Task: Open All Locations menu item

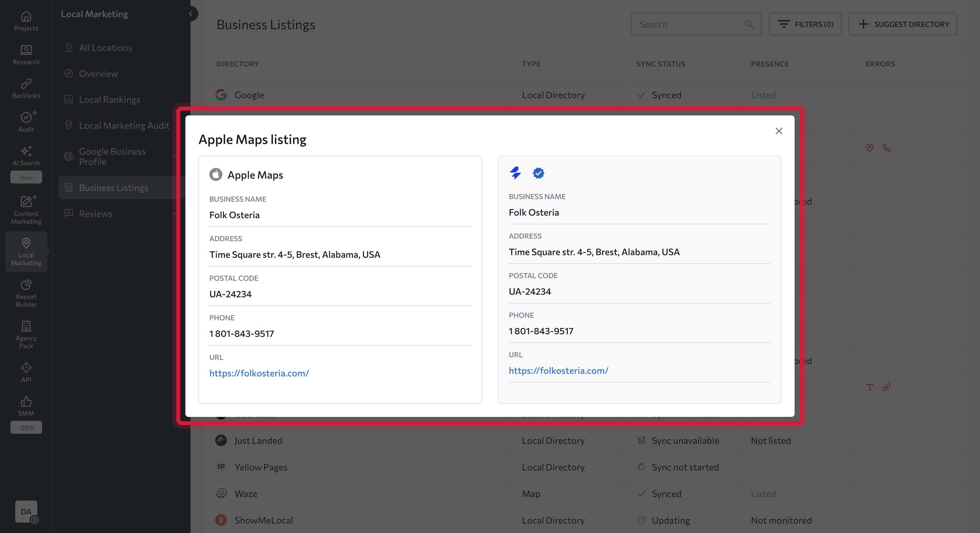Action: click(105, 48)
